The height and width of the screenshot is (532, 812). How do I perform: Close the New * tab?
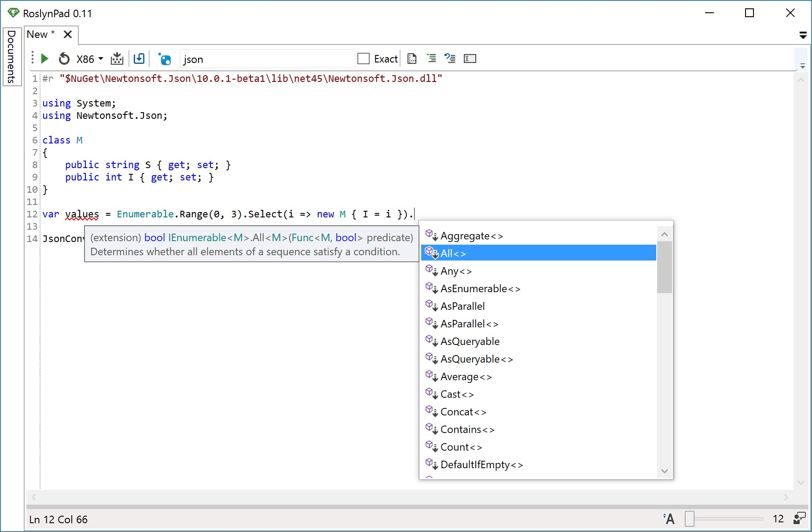68,34
